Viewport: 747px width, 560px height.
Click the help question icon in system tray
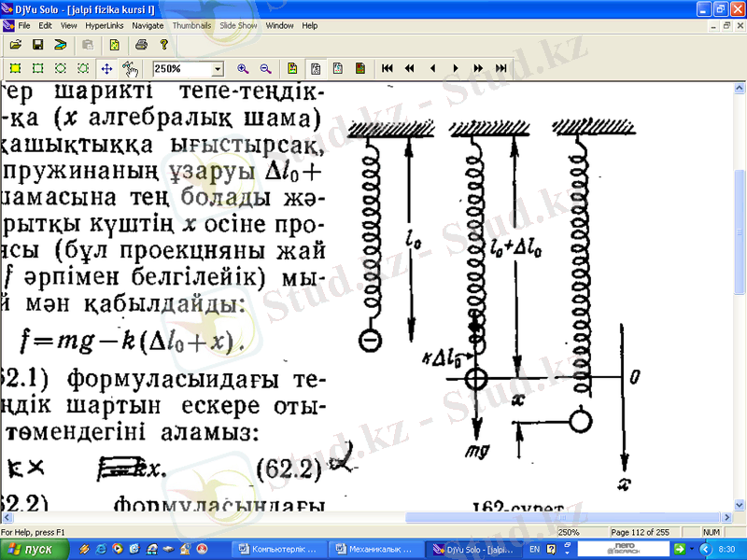click(551, 550)
